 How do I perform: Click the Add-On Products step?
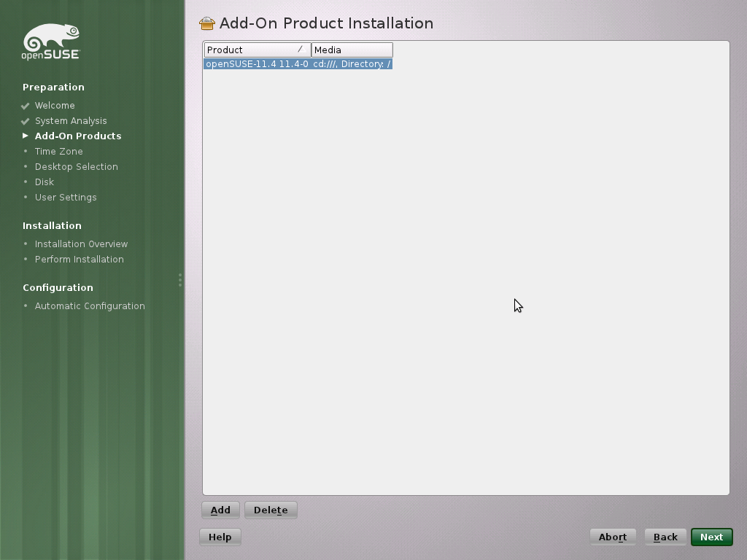[78, 136]
